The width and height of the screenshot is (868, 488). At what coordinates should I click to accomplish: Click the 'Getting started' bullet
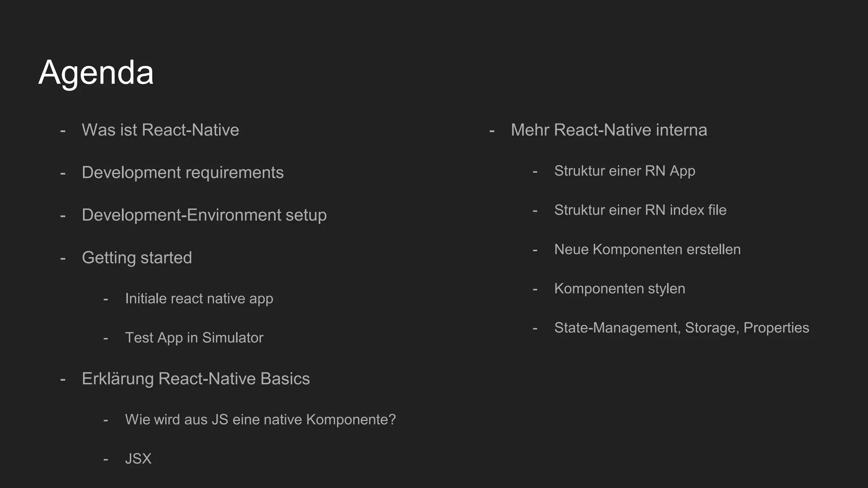coord(137,258)
